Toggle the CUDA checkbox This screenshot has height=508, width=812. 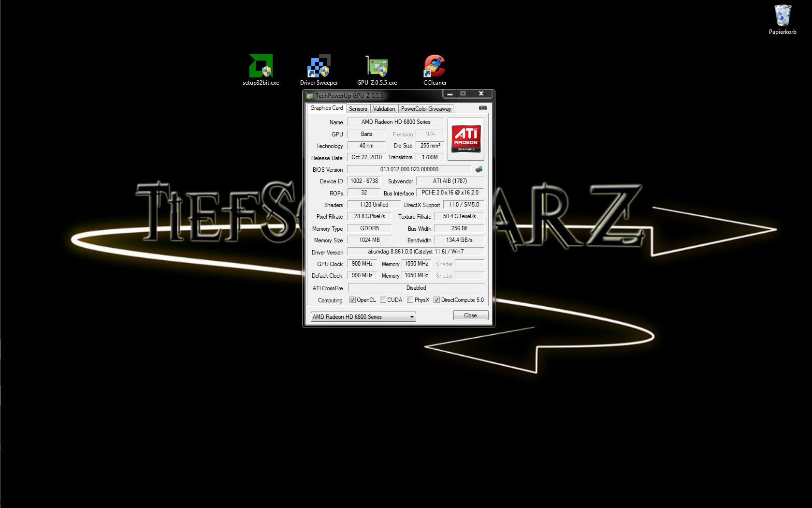click(x=383, y=300)
